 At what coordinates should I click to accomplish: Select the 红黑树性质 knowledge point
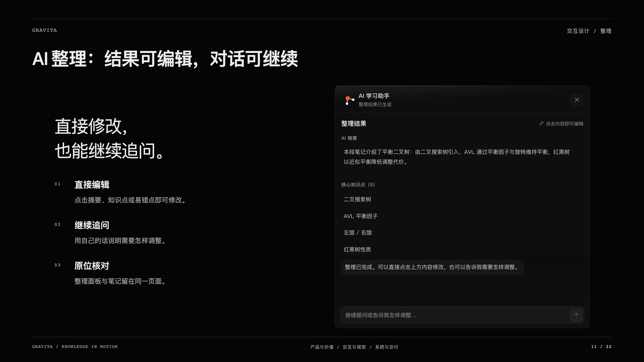click(357, 249)
